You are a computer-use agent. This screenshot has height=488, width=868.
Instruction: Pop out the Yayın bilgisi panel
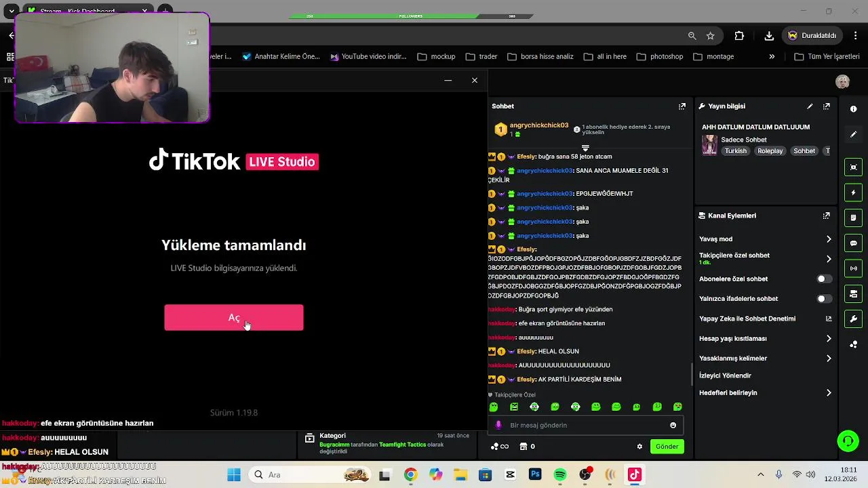(x=827, y=106)
